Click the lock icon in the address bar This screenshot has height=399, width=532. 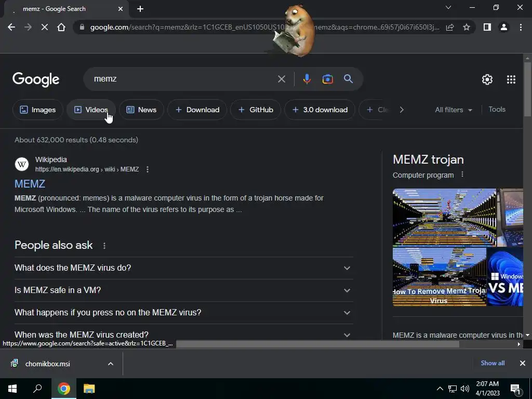82,27
